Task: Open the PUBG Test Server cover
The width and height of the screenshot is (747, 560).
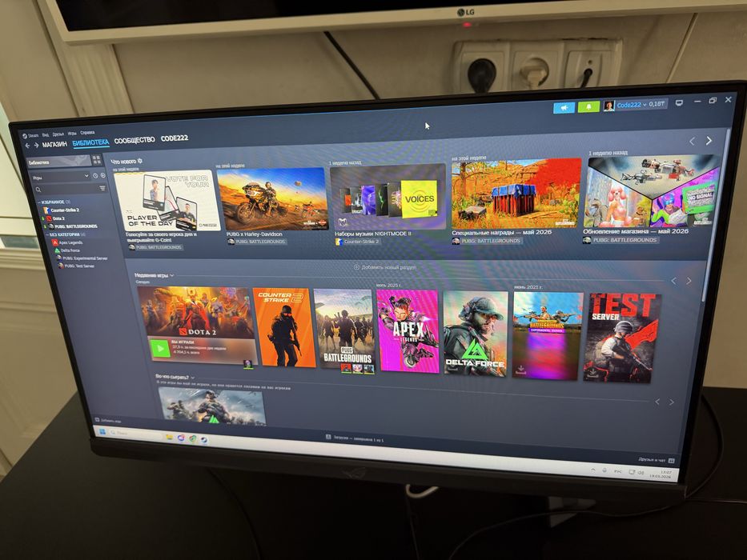Action: point(622,338)
